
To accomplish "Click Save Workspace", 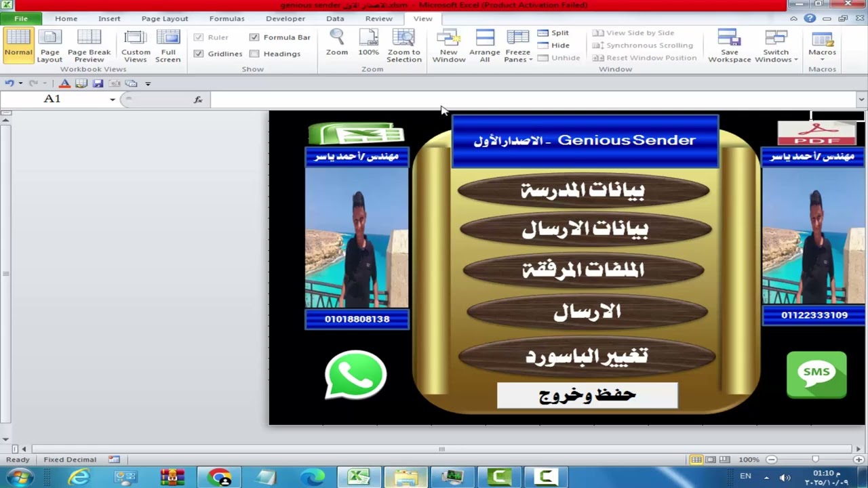I will [x=730, y=45].
